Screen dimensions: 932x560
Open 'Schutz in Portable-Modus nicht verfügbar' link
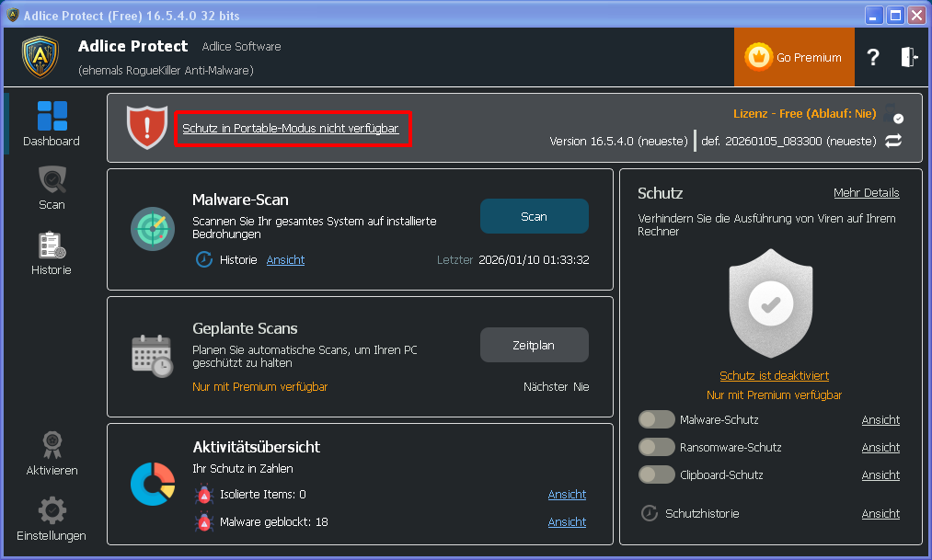coord(291,128)
